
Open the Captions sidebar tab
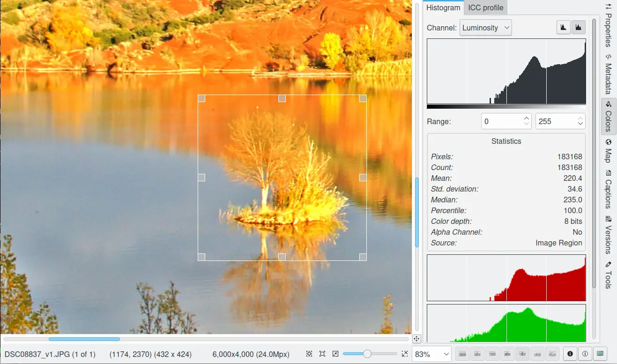[608, 190]
